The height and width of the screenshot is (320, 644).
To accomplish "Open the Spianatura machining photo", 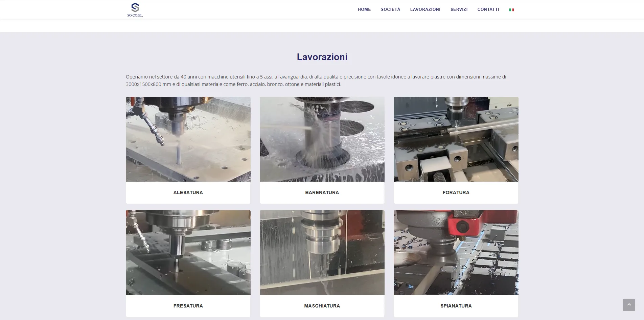I will 456,253.
